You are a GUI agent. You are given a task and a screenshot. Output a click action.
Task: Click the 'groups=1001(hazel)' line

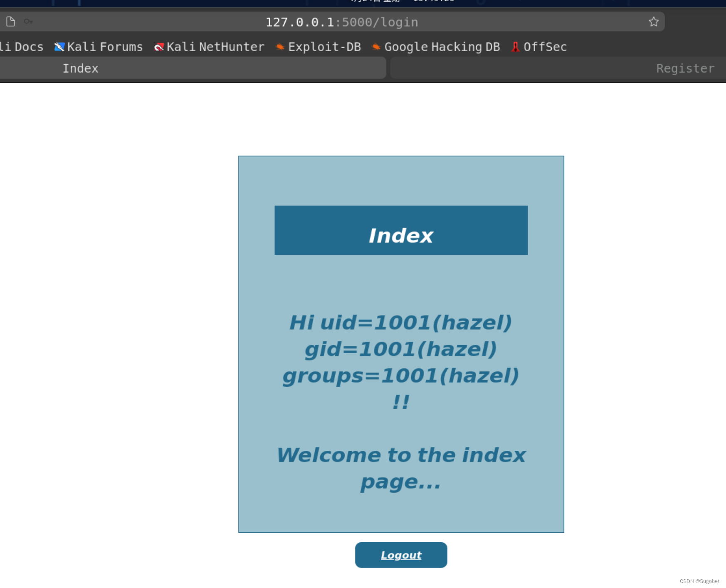tap(401, 376)
